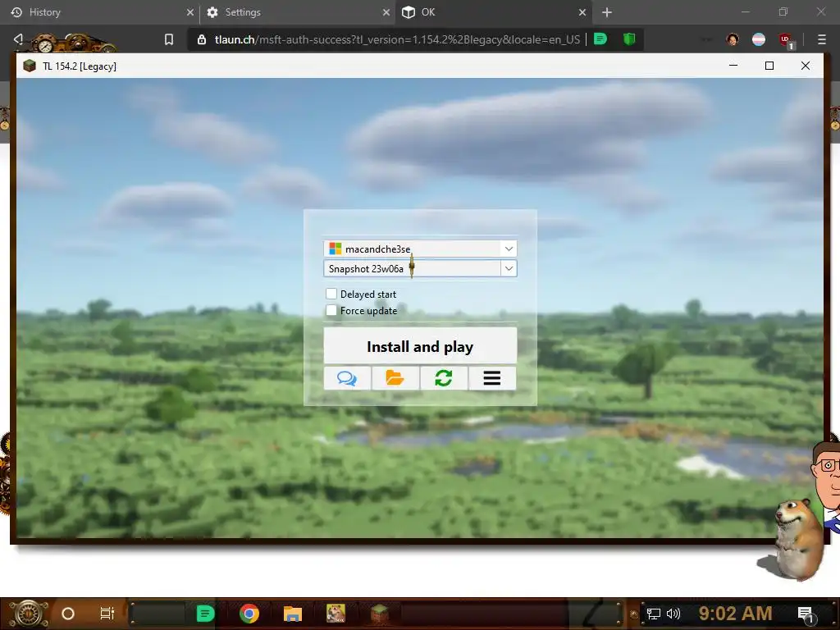Click the padlock site security icon
Image resolution: width=840 pixels, height=630 pixels.
pyautogui.click(x=202, y=39)
